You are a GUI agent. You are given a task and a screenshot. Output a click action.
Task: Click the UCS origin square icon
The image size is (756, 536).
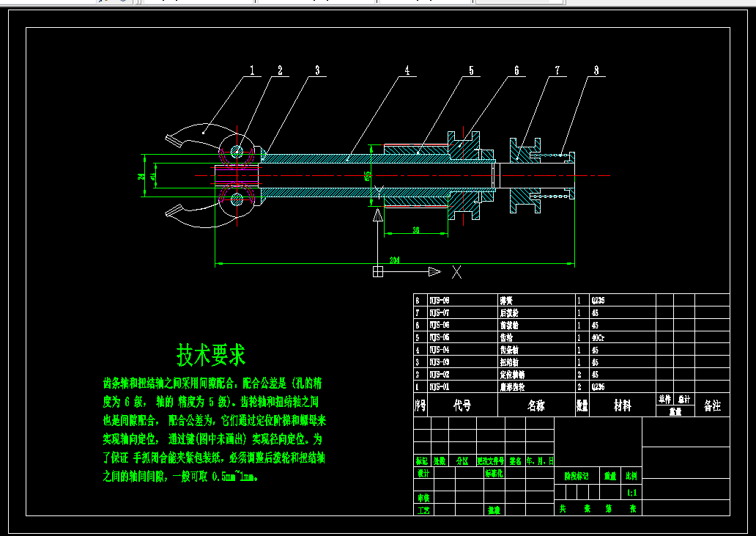pos(378,272)
